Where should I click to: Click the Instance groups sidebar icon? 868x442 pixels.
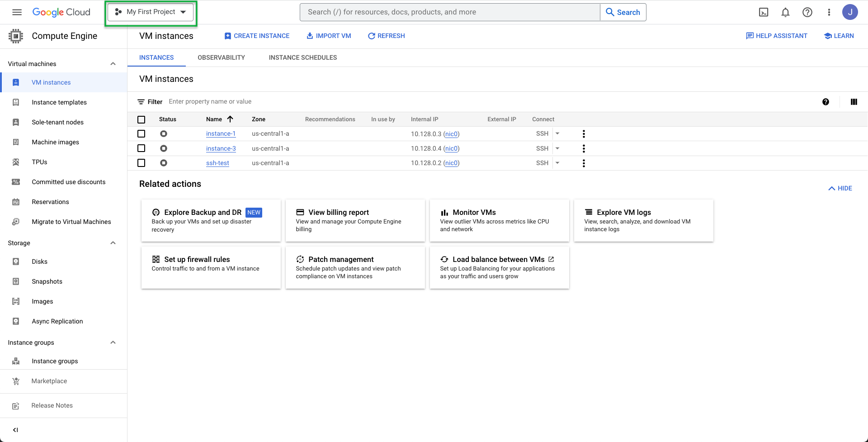16,361
